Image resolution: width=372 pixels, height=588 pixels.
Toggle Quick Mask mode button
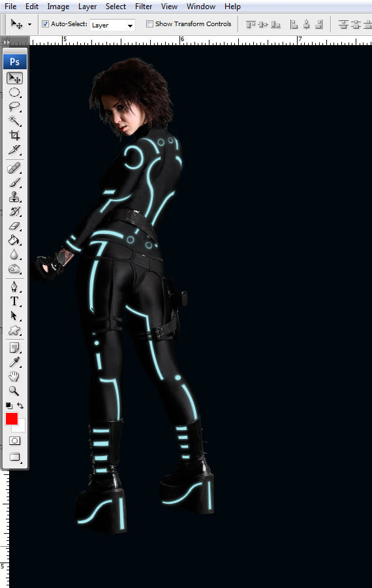(14, 440)
